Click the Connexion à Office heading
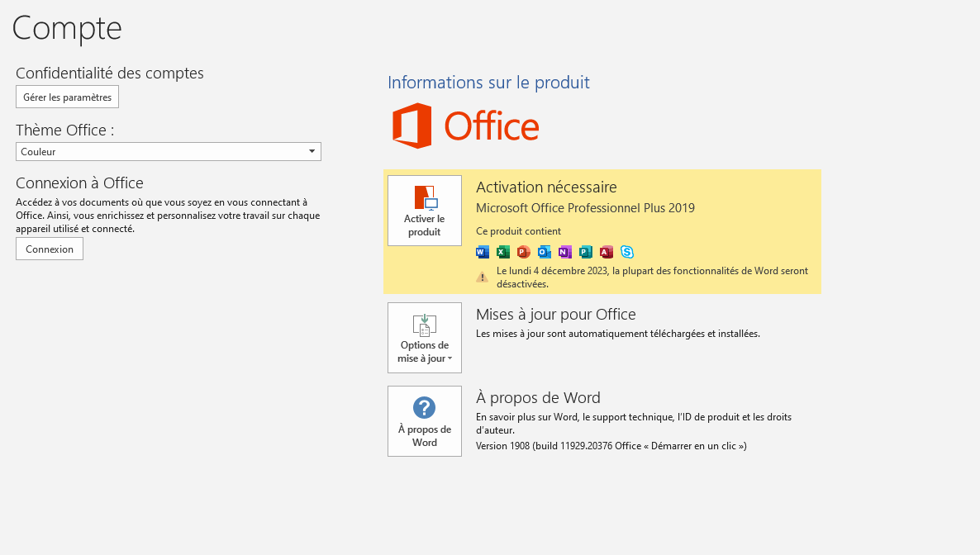The width and height of the screenshot is (980, 555). 79,183
